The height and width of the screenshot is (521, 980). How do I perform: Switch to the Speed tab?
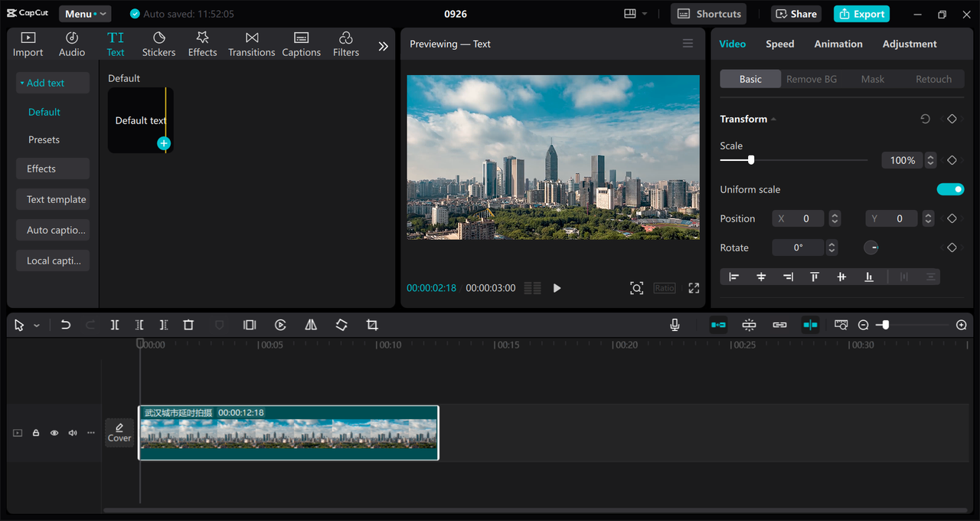coord(780,44)
